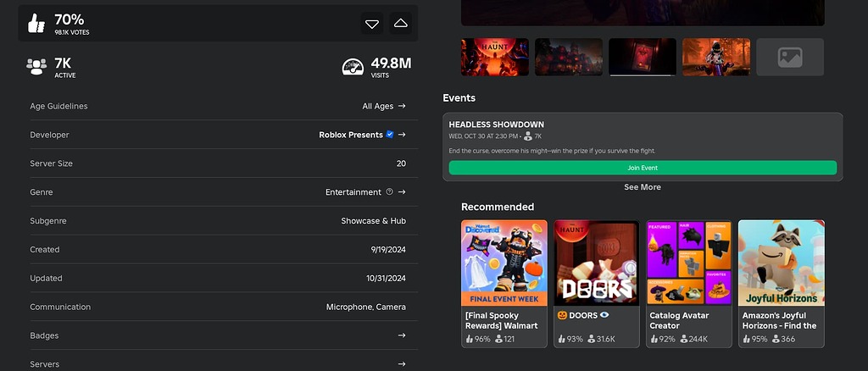Click the Recommended section heading
The image size is (868, 371).
point(498,207)
